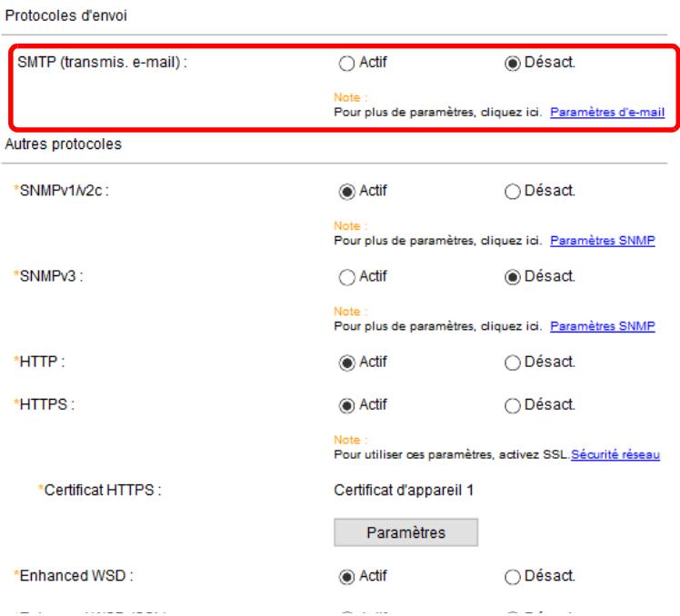
Task: Enable SMTP by selecting Actif
Action: pos(346,64)
